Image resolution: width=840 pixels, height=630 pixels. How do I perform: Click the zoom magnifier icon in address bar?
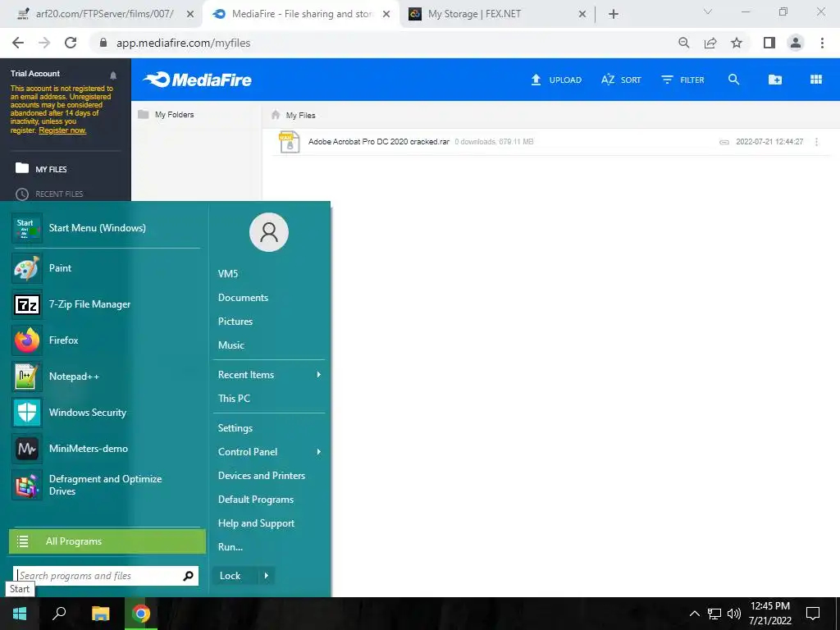(683, 43)
